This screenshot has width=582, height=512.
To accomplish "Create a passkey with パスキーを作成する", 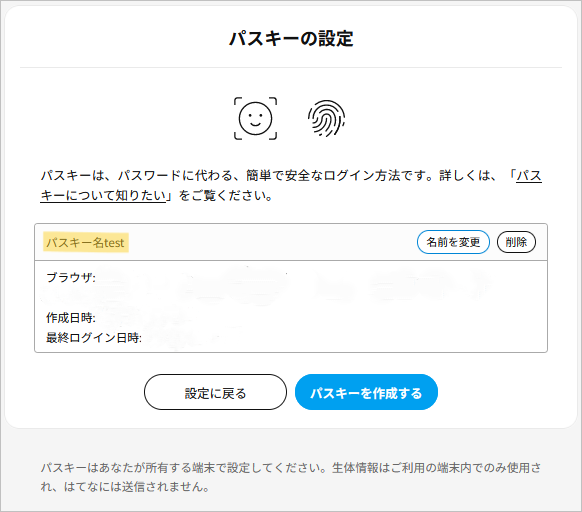I will point(366,392).
